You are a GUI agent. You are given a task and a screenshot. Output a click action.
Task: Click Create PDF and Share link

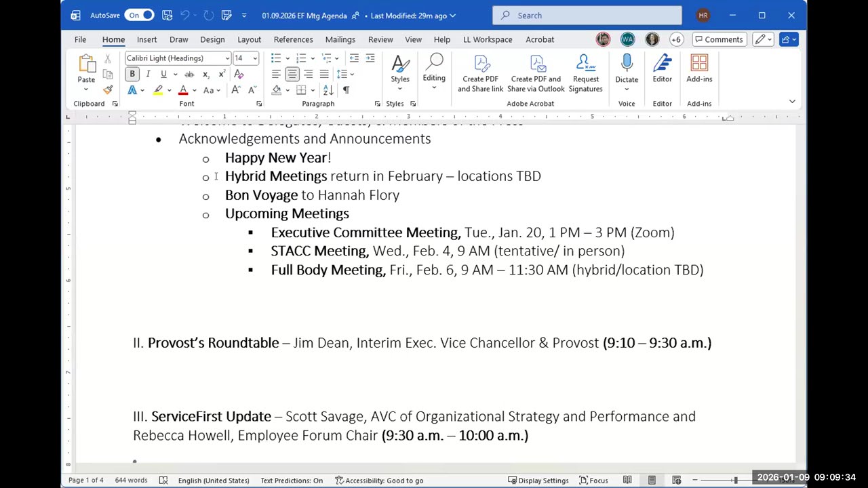click(481, 73)
